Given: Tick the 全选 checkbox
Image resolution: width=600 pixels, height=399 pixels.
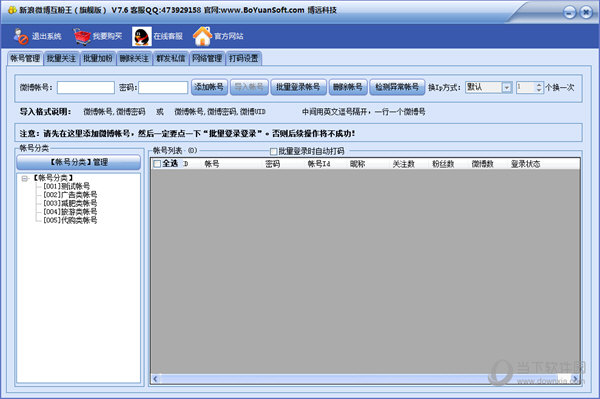Looking at the screenshot, I should click(x=157, y=164).
